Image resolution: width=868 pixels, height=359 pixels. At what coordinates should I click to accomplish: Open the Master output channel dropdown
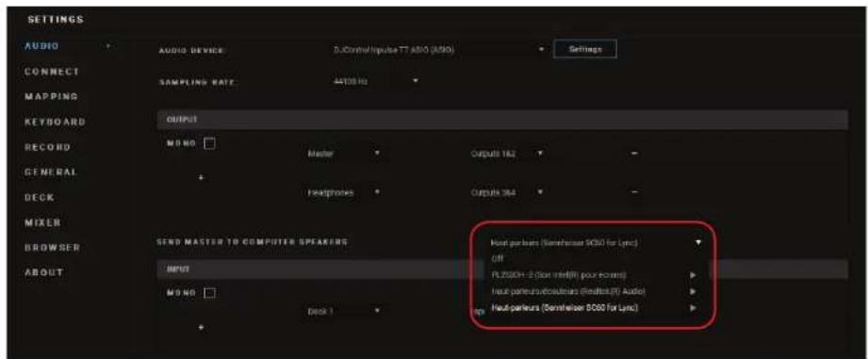[343, 154]
